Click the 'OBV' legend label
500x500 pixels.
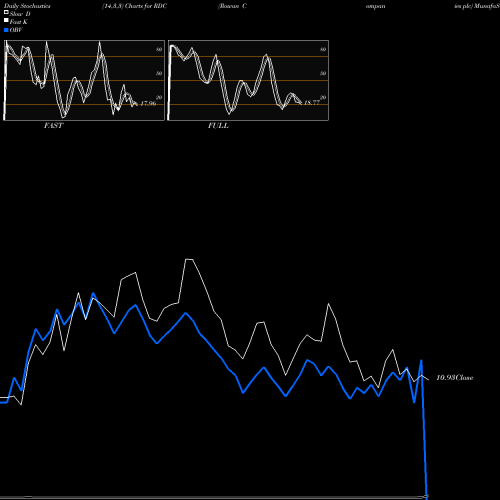[x=16, y=30]
